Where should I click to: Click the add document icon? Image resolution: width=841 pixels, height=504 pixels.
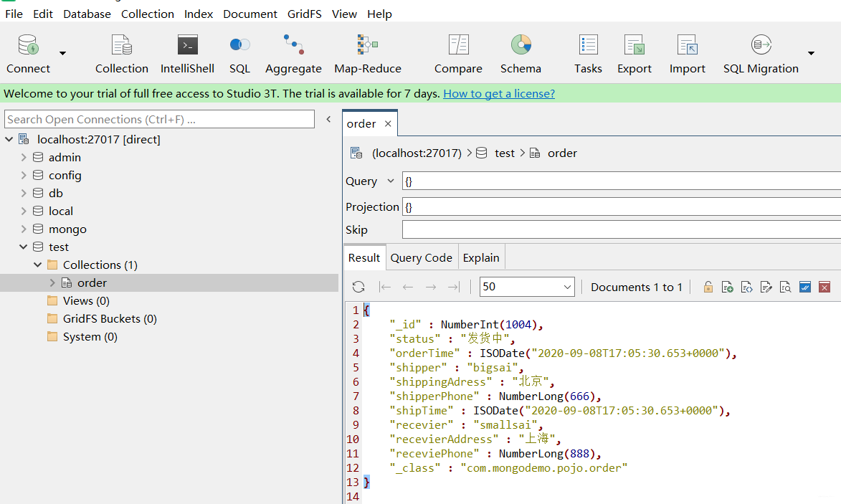point(727,287)
